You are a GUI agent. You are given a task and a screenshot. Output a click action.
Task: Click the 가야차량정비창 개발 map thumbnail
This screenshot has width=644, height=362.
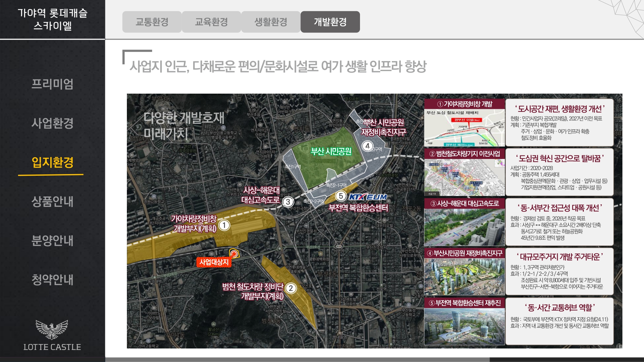[464, 128]
